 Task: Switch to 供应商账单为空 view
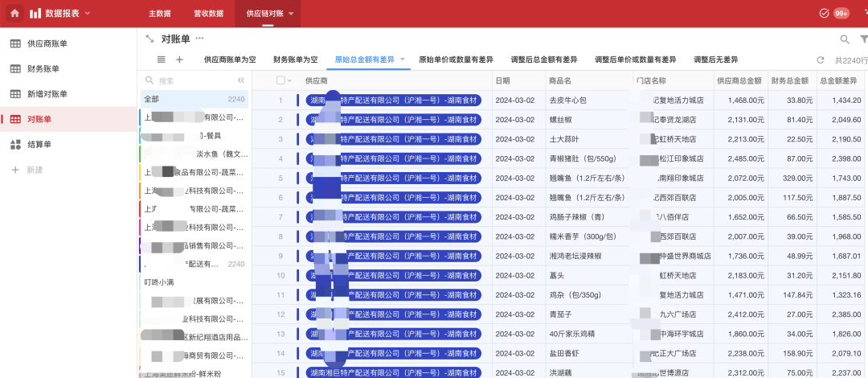[x=230, y=60]
